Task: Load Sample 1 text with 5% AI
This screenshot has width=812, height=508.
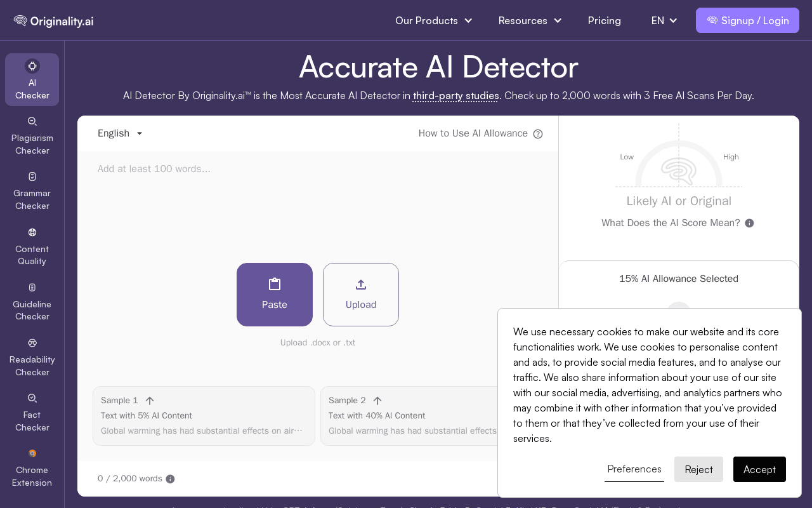Action: click(204, 416)
